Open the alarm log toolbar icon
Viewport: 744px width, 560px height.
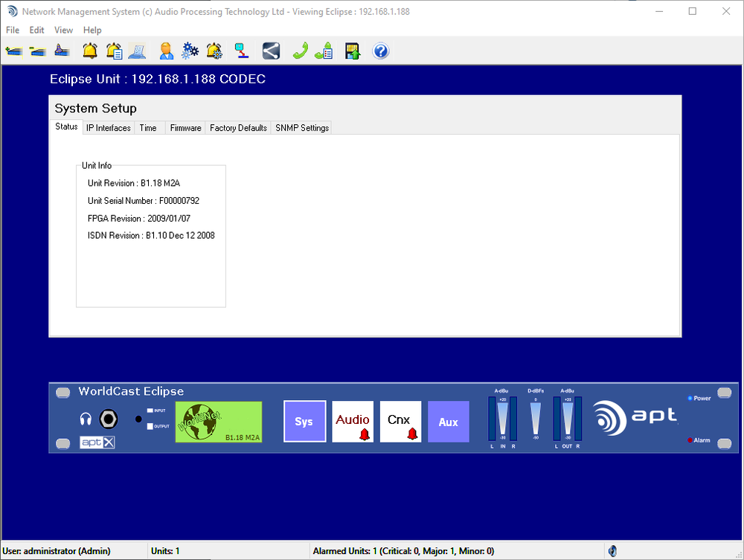click(113, 51)
